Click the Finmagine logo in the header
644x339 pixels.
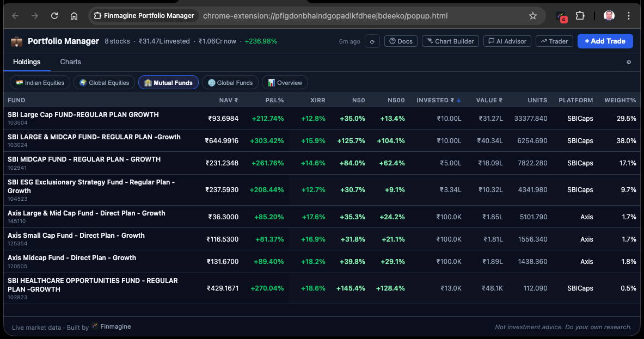16,41
